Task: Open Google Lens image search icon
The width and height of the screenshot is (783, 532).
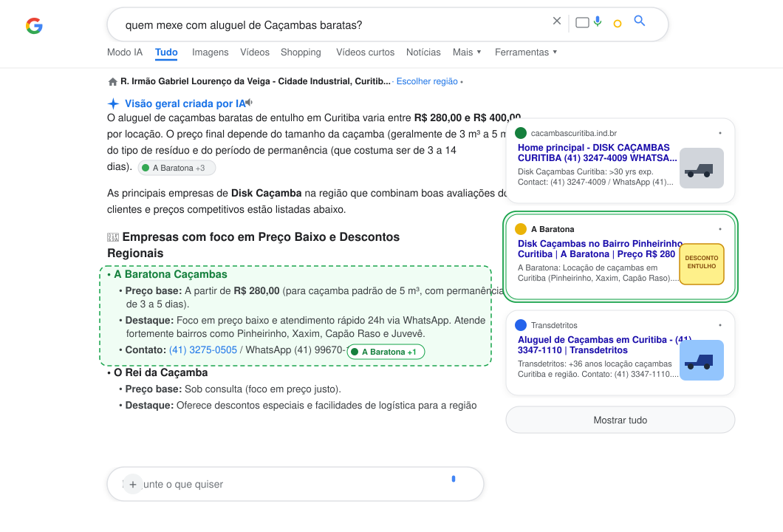Action: click(x=618, y=24)
